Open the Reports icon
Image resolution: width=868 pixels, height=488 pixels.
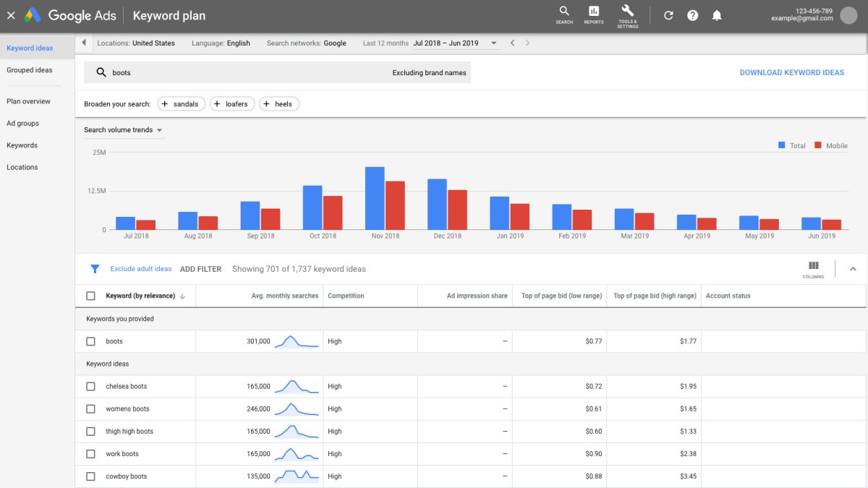pyautogui.click(x=594, y=15)
